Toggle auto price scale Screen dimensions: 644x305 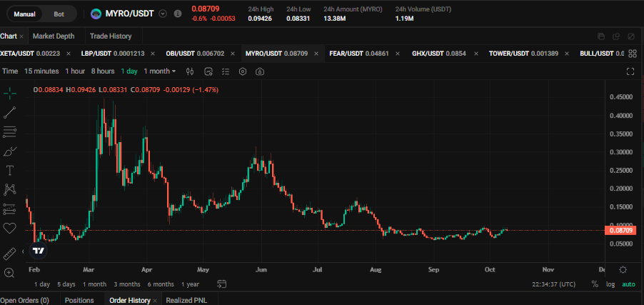628,284
